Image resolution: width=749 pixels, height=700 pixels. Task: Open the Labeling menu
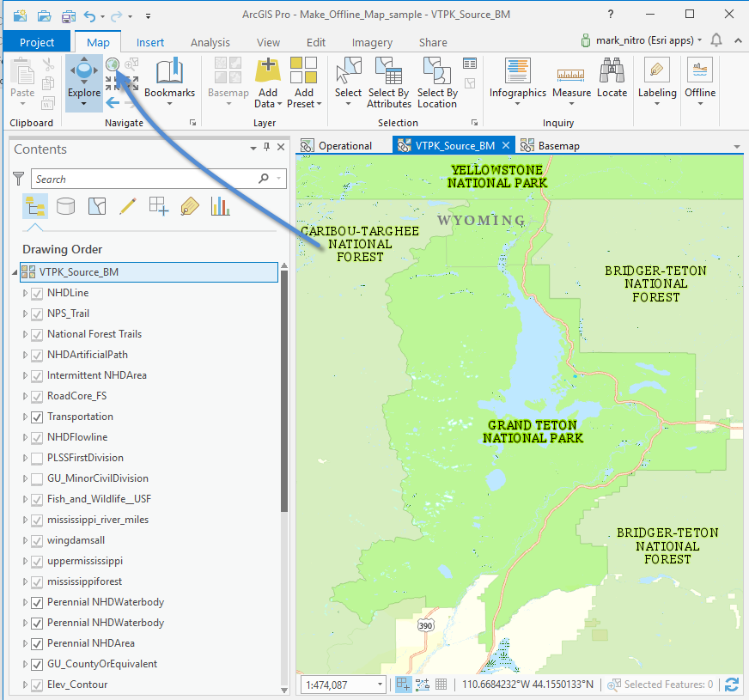657,82
